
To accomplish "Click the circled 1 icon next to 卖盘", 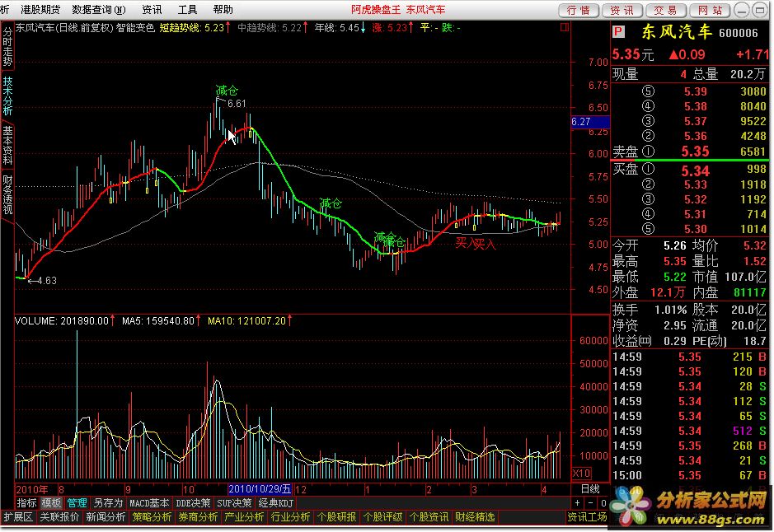I will [x=648, y=152].
